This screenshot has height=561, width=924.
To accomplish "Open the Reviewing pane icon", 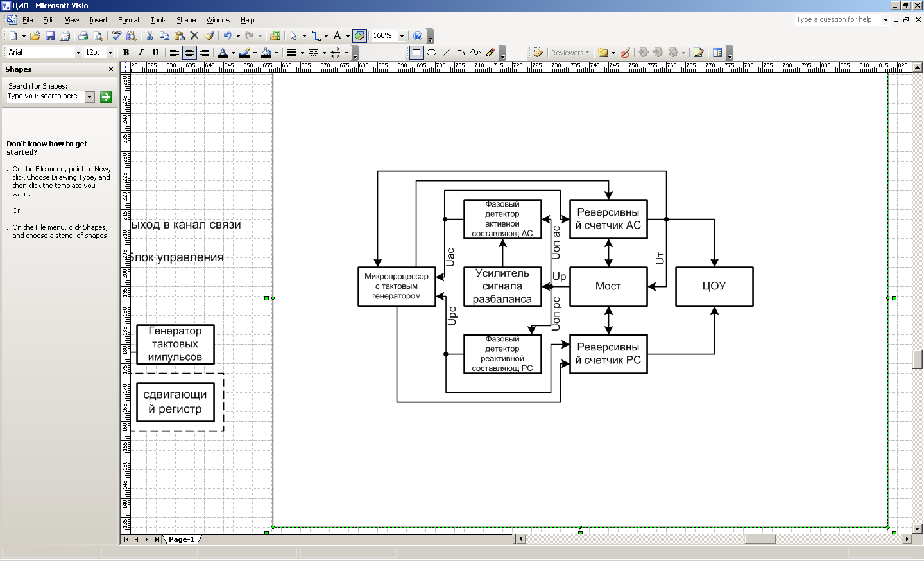I will click(x=717, y=53).
